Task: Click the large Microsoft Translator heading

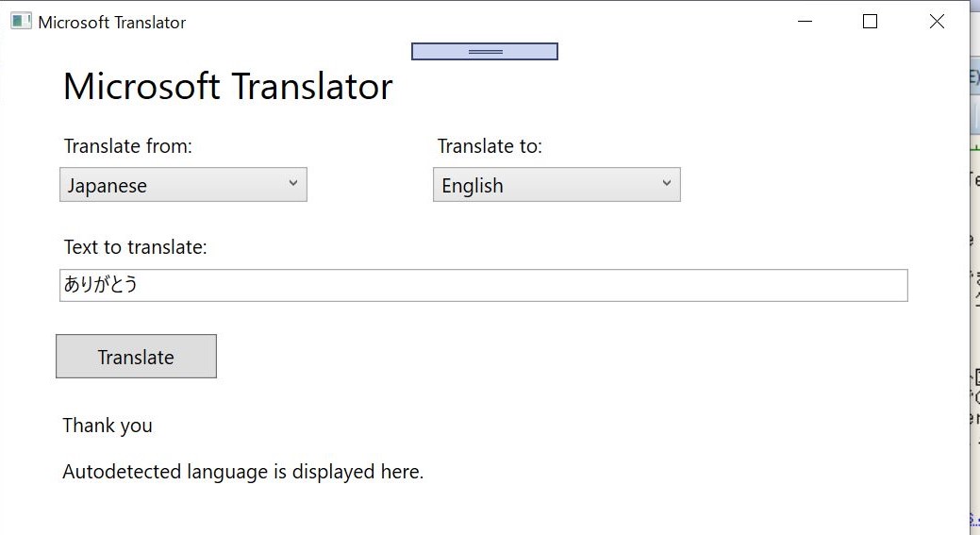Action: [228, 86]
